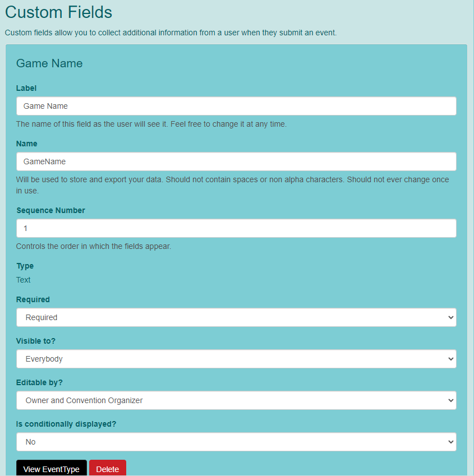Click the Label field caption
This screenshot has width=474, height=476.
pos(26,88)
